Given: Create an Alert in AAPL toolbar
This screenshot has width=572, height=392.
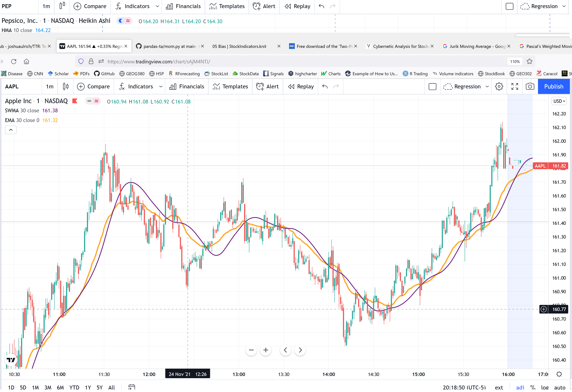Looking at the screenshot, I should pos(267,87).
